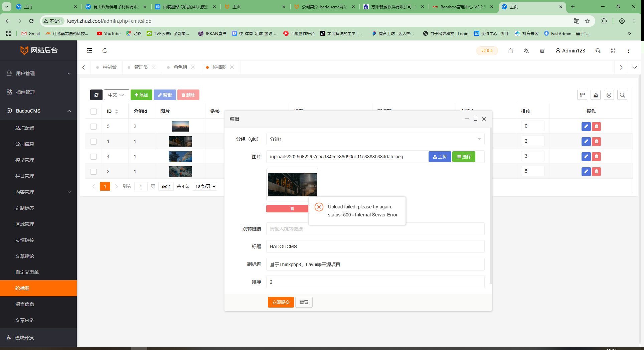Select the checkbox for row ID 5
The height and width of the screenshot is (350, 644).
click(94, 126)
